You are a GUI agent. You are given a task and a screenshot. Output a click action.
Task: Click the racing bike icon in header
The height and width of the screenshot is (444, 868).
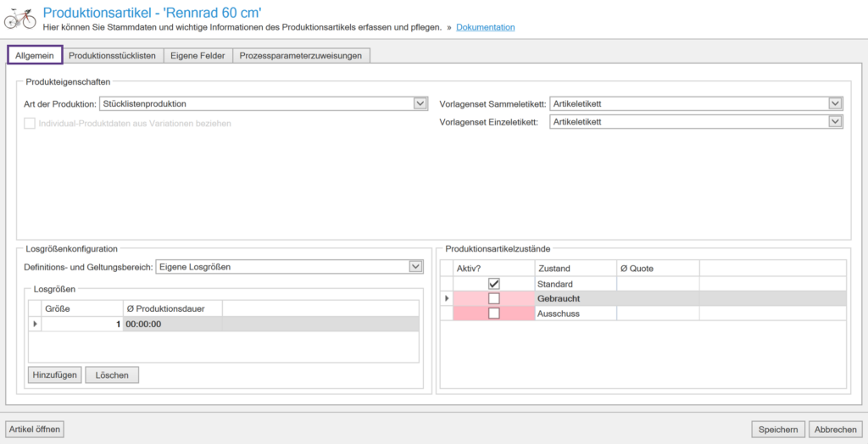20,18
